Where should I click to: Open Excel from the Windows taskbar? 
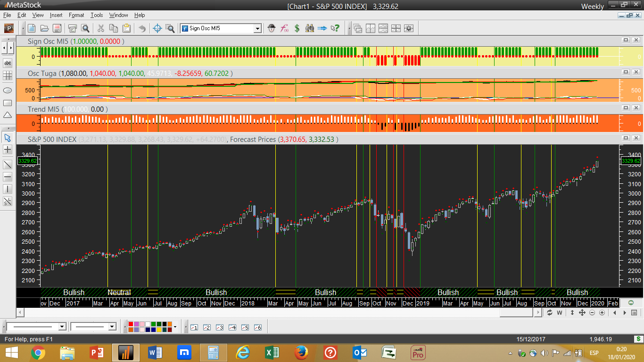pos(272,353)
